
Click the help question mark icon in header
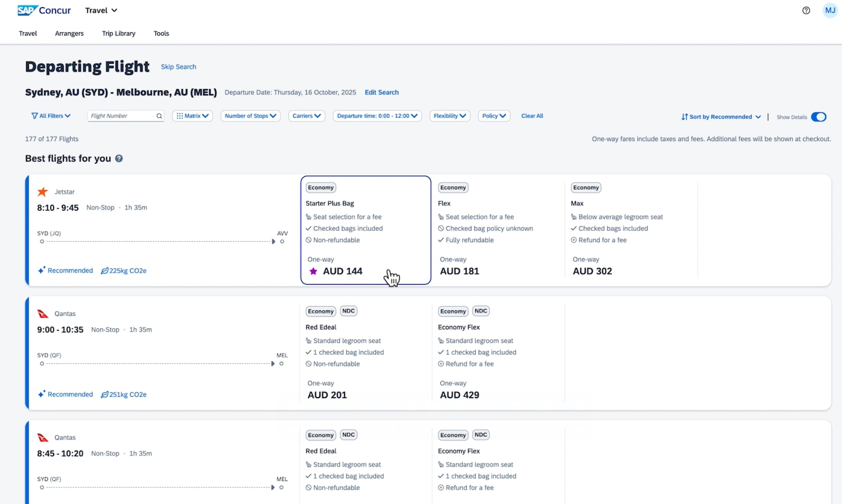pos(806,10)
